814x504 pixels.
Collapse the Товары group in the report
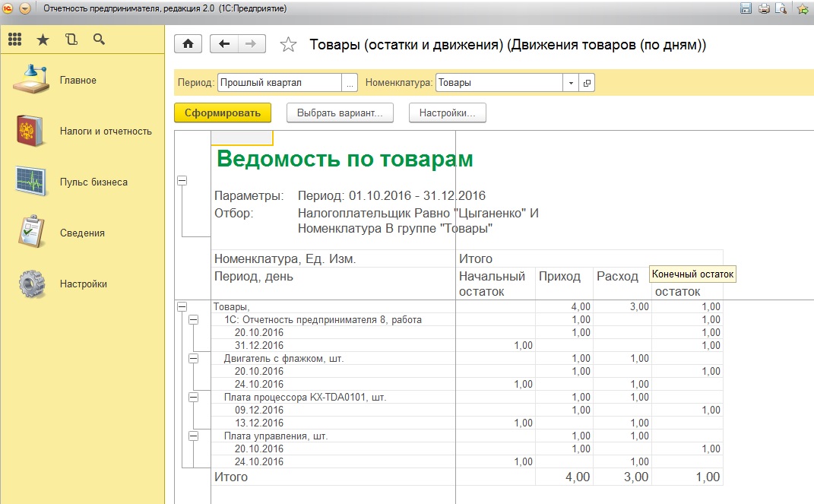[182, 306]
